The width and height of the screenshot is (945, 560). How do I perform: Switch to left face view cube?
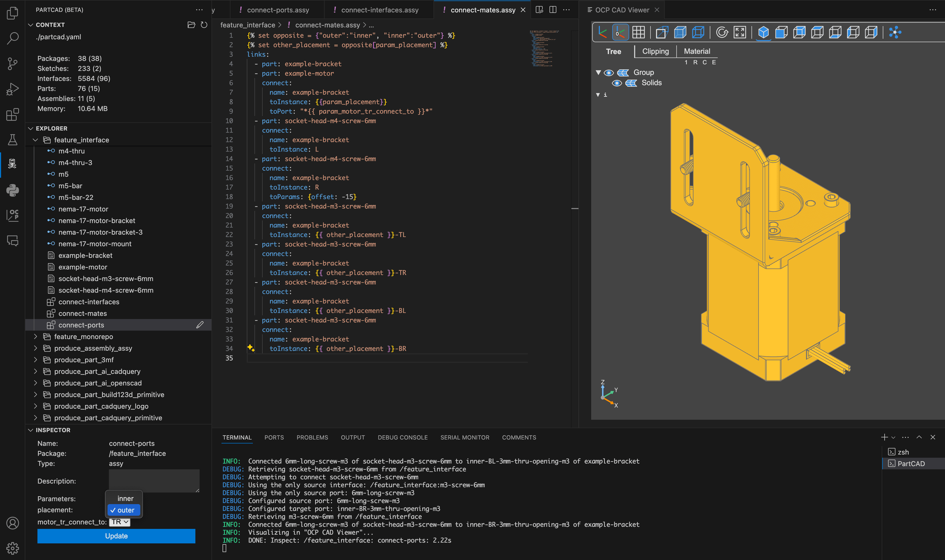pos(853,32)
